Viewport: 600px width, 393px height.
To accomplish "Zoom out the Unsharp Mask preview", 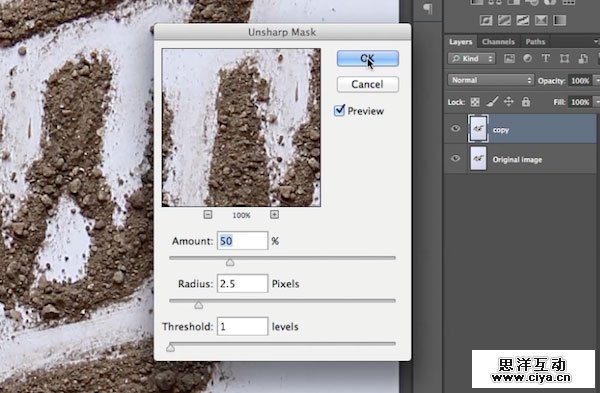I will click(208, 215).
